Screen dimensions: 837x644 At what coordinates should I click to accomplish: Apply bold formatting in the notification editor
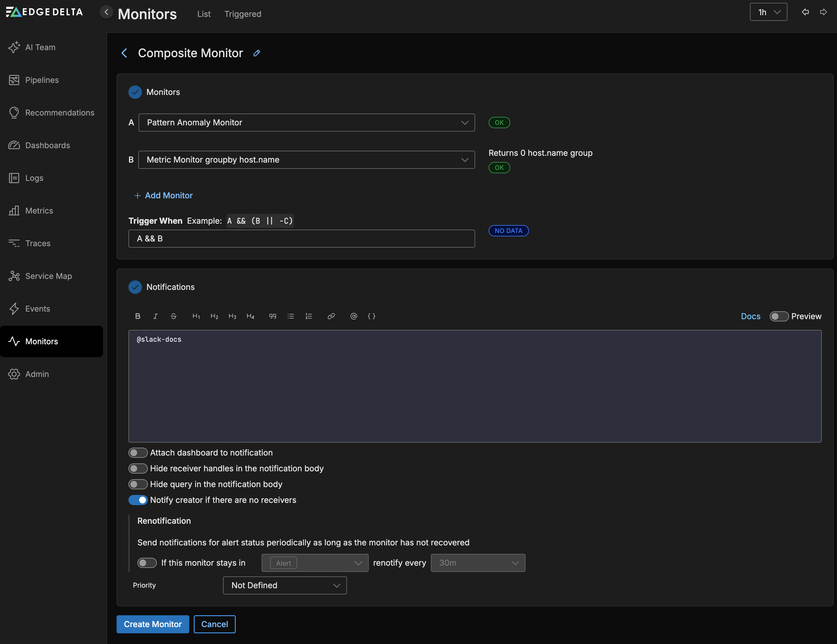[x=138, y=316]
